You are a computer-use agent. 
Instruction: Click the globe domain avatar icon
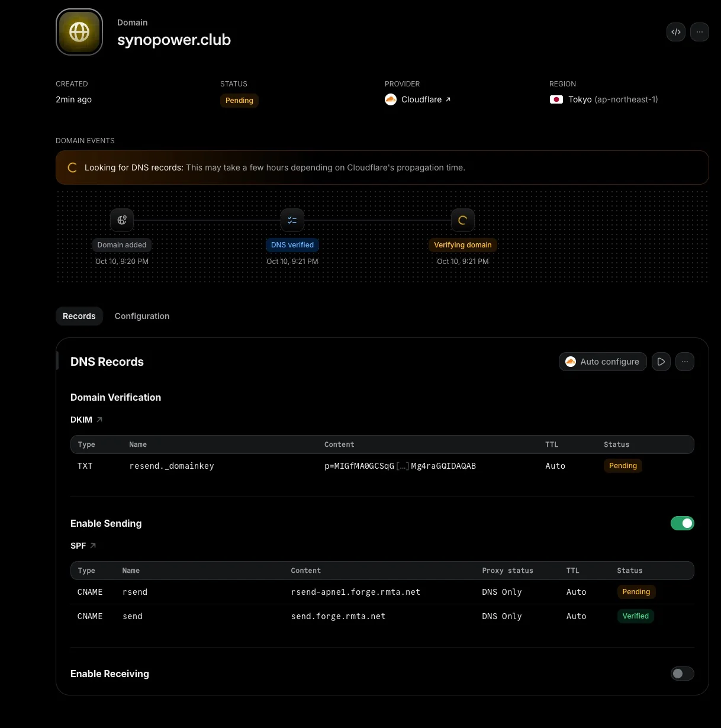point(79,32)
